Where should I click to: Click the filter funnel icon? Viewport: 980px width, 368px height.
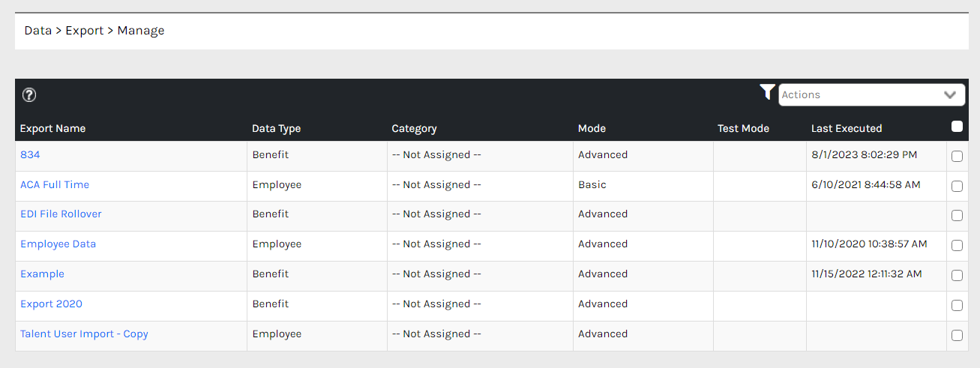(x=767, y=92)
